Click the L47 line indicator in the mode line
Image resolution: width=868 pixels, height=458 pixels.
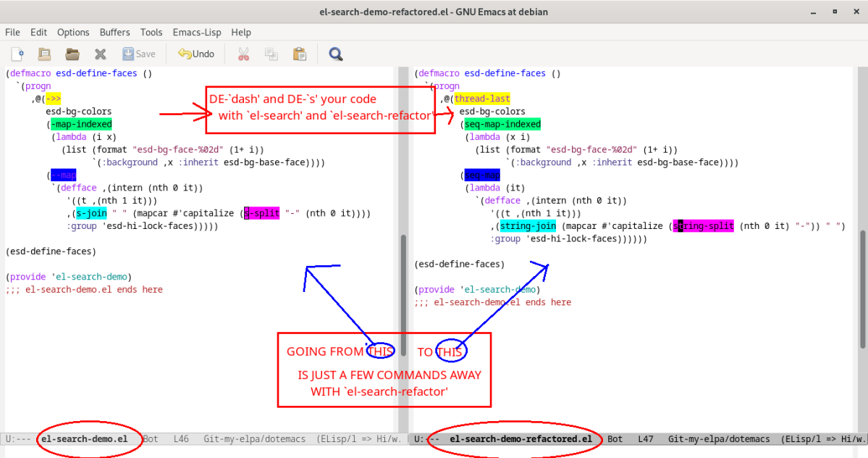[x=646, y=438]
